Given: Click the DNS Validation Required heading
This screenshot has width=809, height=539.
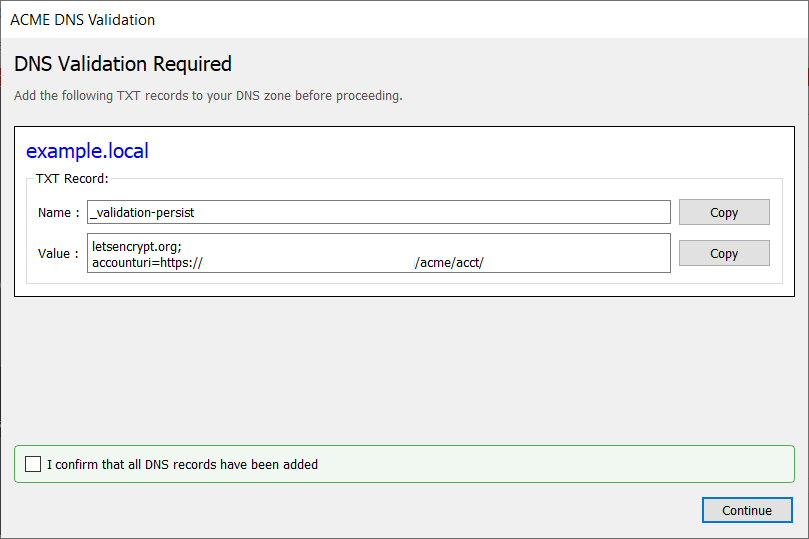Looking at the screenshot, I should 123,64.
